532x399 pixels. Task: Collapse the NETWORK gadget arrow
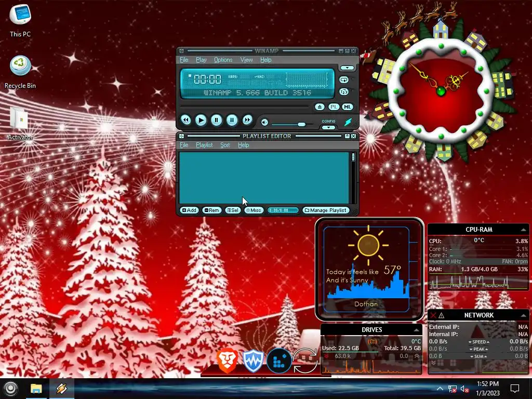point(524,315)
